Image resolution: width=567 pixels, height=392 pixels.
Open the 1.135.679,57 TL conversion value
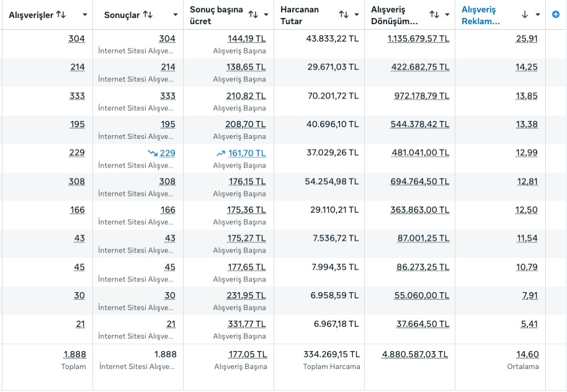(418, 38)
